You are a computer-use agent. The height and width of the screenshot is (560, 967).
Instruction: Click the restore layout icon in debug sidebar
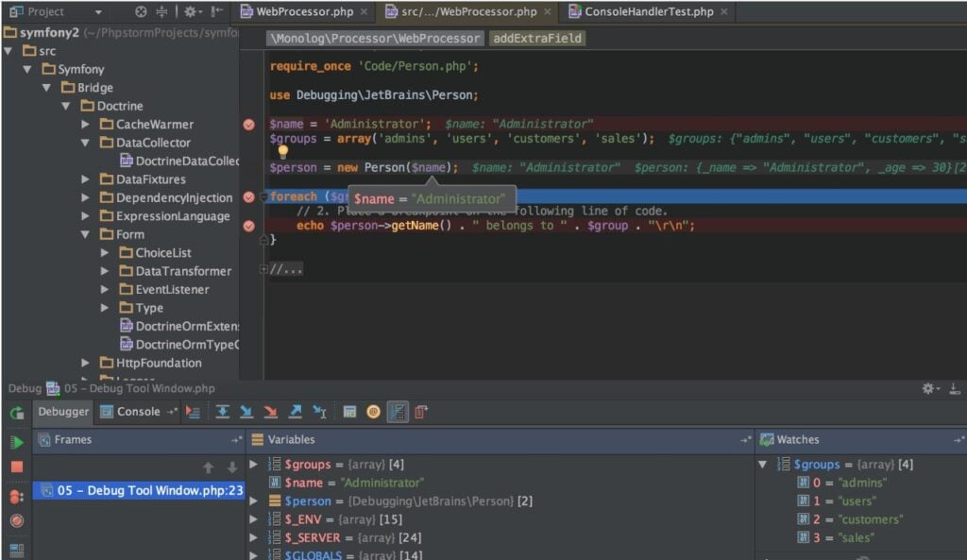point(17,550)
